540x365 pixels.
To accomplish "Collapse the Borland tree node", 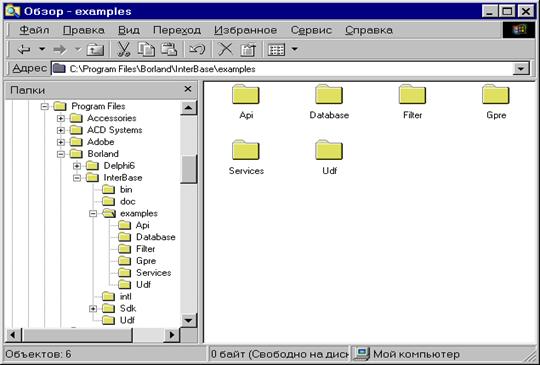I will (x=61, y=154).
